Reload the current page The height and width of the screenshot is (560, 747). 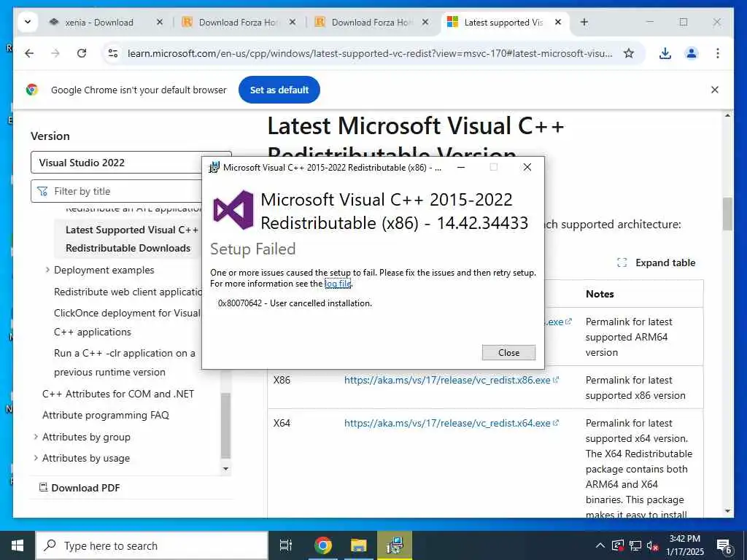pyautogui.click(x=82, y=53)
